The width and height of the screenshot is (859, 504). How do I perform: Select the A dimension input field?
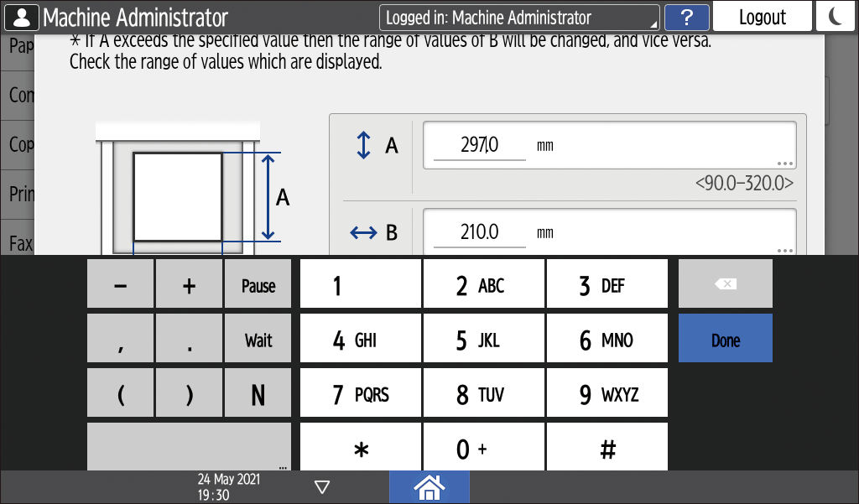click(x=608, y=146)
